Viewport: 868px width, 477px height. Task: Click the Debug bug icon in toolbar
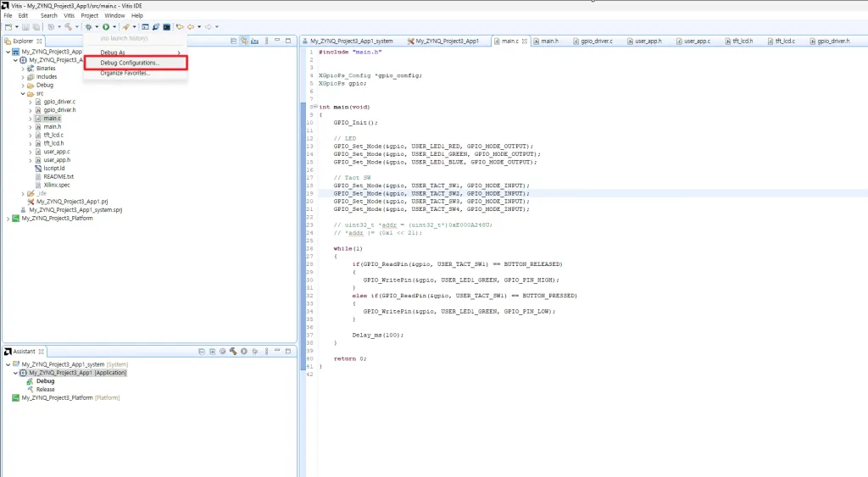coord(87,27)
